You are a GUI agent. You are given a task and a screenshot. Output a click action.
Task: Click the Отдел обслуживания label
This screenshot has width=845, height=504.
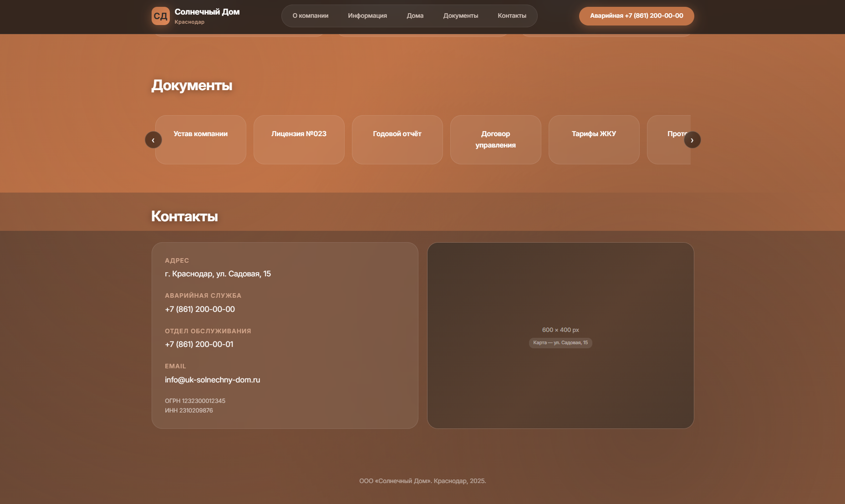pyautogui.click(x=208, y=331)
